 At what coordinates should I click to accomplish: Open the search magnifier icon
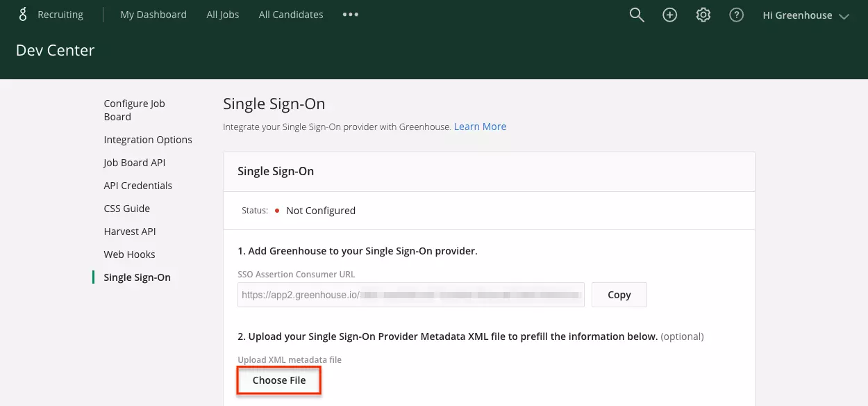click(637, 15)
